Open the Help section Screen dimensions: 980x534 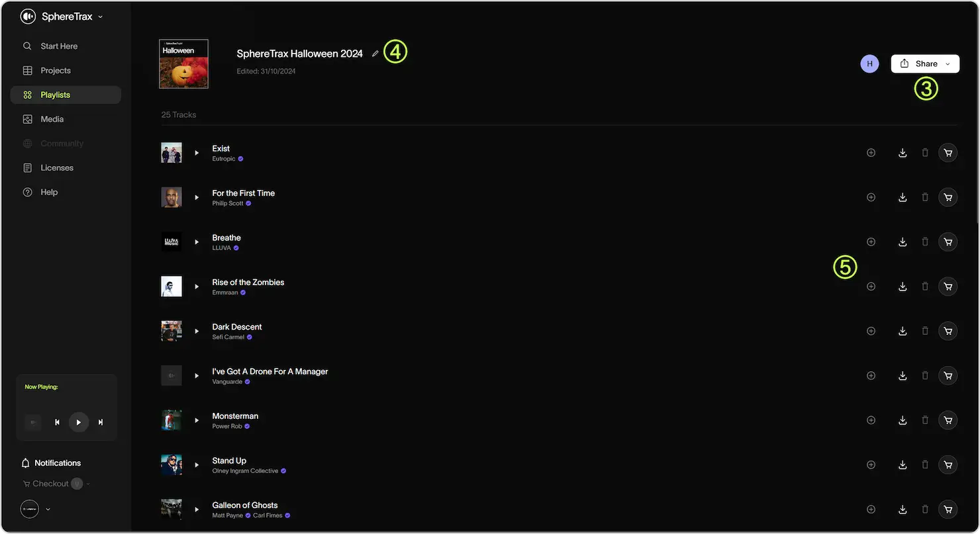48,192
